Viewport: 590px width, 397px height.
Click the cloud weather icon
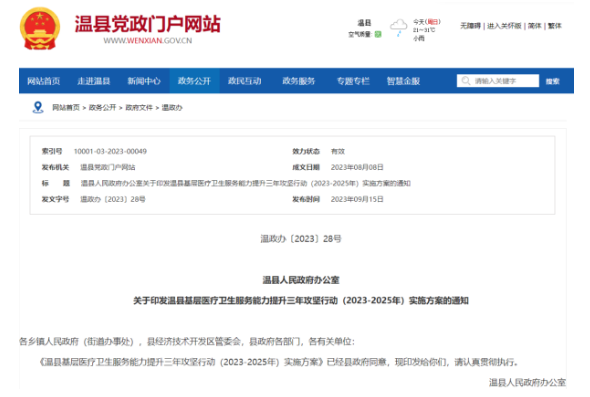tap(398, 27)
